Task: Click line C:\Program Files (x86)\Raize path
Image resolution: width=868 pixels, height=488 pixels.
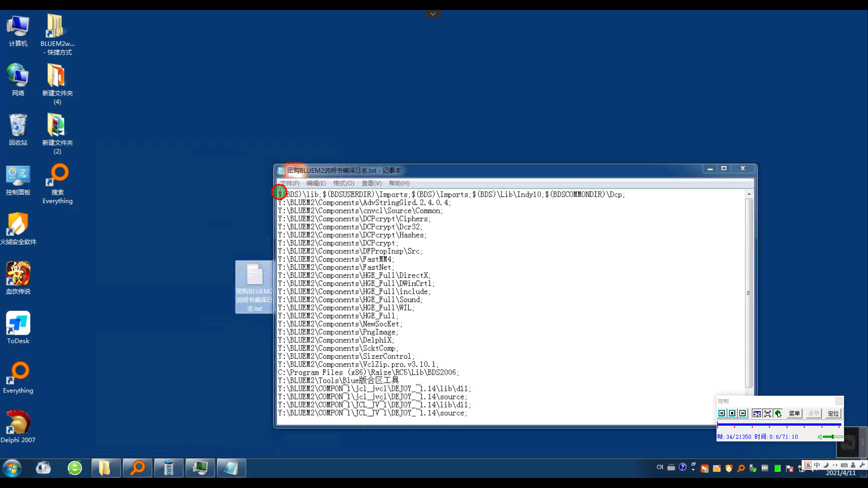Action: tap(368, 373)
